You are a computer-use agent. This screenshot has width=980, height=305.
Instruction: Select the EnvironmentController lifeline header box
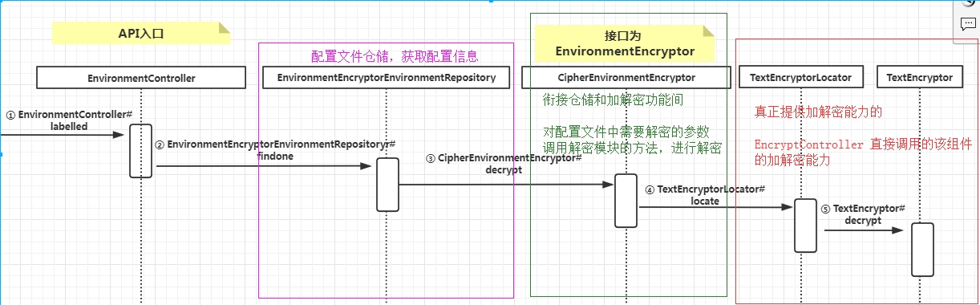141,78
